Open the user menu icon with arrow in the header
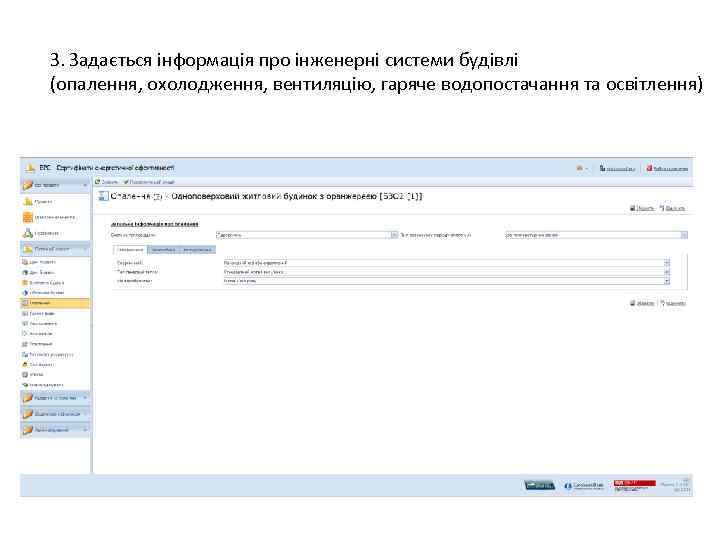This screenshot has height=540, width=720. tap(582, 169)
